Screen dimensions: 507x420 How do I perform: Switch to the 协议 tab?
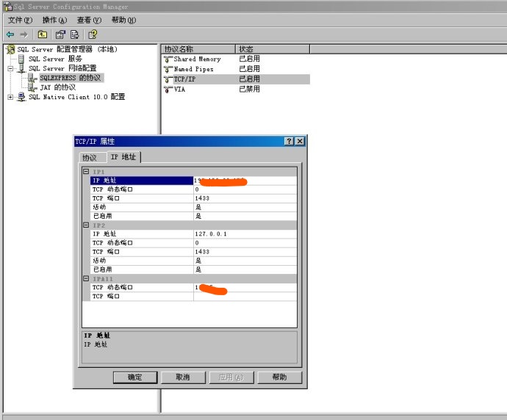pos(89,158)
